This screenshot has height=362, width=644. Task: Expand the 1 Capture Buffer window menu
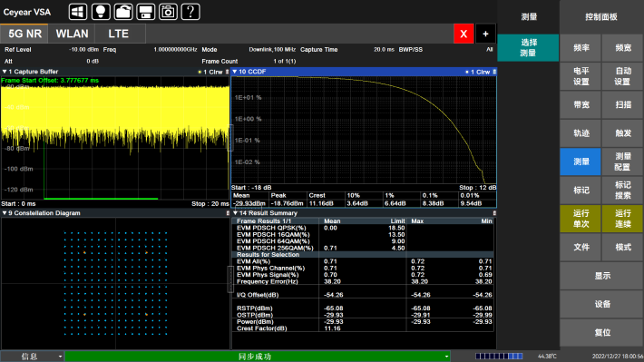pyautogui.click(x=5, y=72)
